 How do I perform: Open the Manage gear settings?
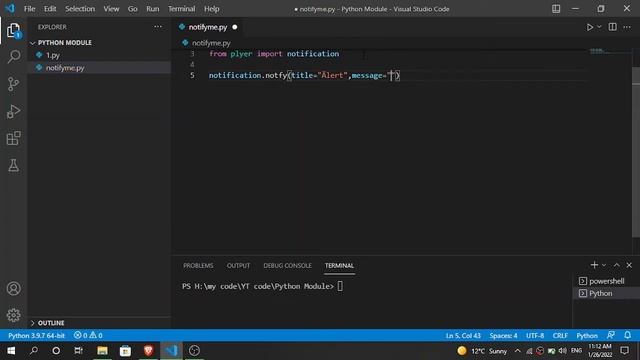coord(13,315)
